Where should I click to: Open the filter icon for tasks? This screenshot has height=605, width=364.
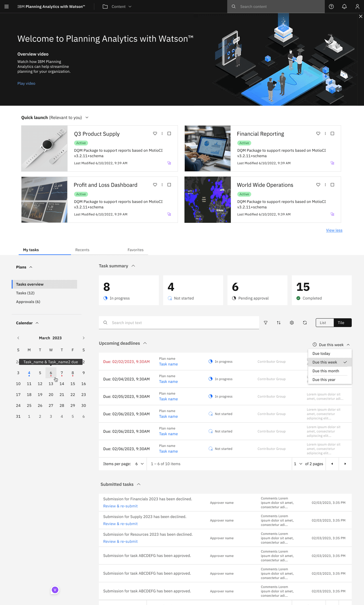tap(266, 323)
